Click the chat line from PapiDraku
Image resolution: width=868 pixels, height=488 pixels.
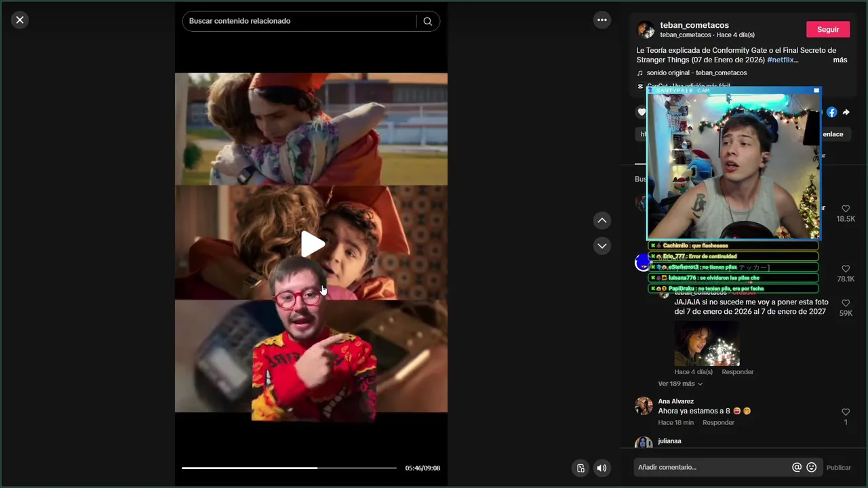tap(733, 289)
